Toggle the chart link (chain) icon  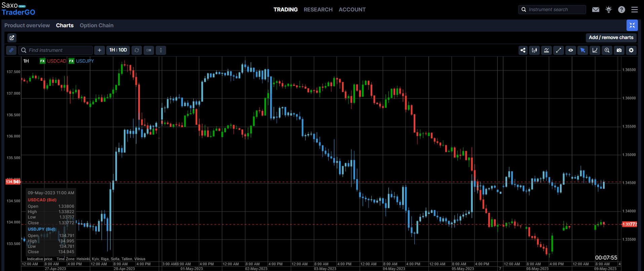11,50
